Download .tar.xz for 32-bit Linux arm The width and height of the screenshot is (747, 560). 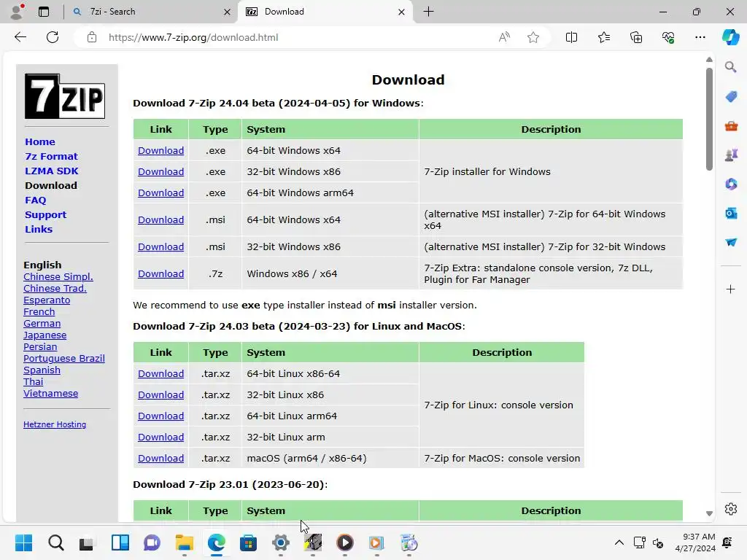[x=161, y=437]
